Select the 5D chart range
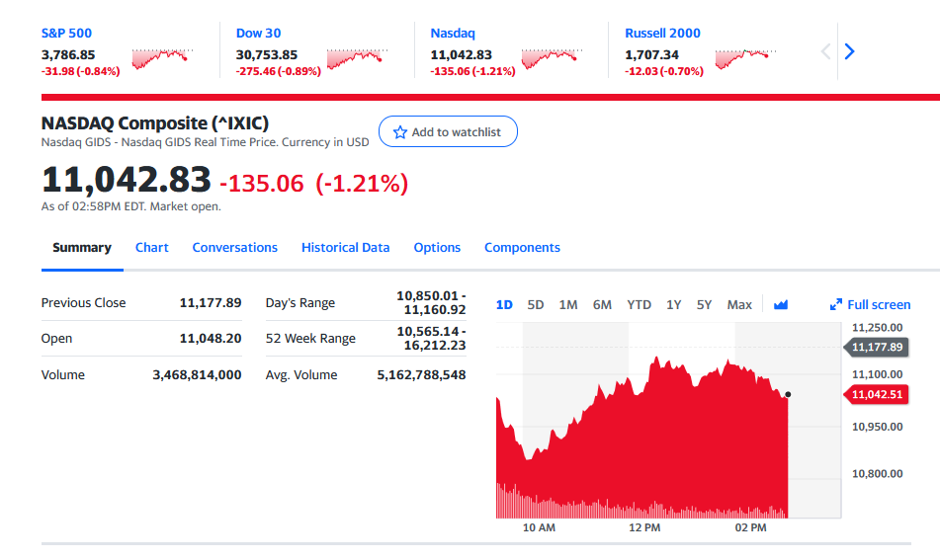This screenshot has height=560, width=940. coord(536,305)
